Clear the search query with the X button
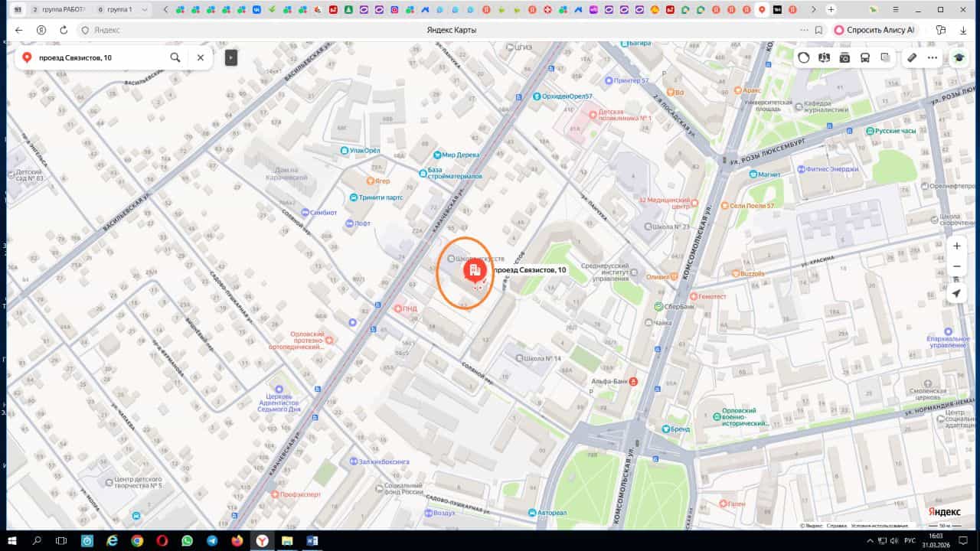 201,57
